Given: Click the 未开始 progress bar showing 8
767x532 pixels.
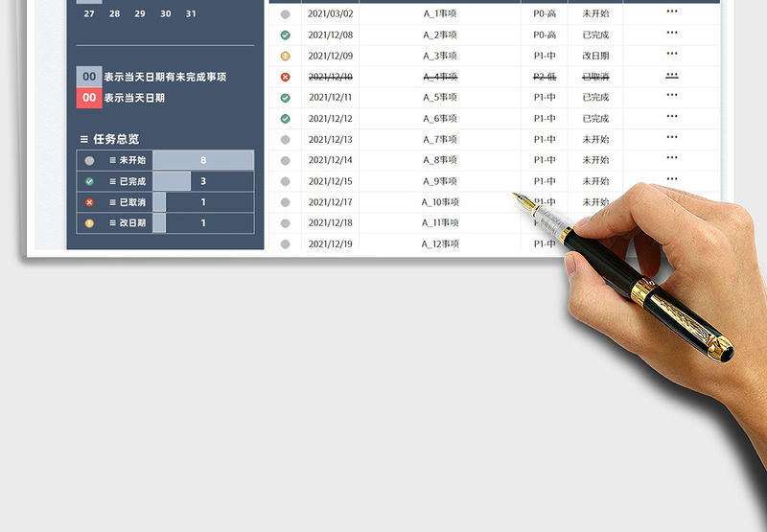Looking at the screenshot, I should click(202, 160).
